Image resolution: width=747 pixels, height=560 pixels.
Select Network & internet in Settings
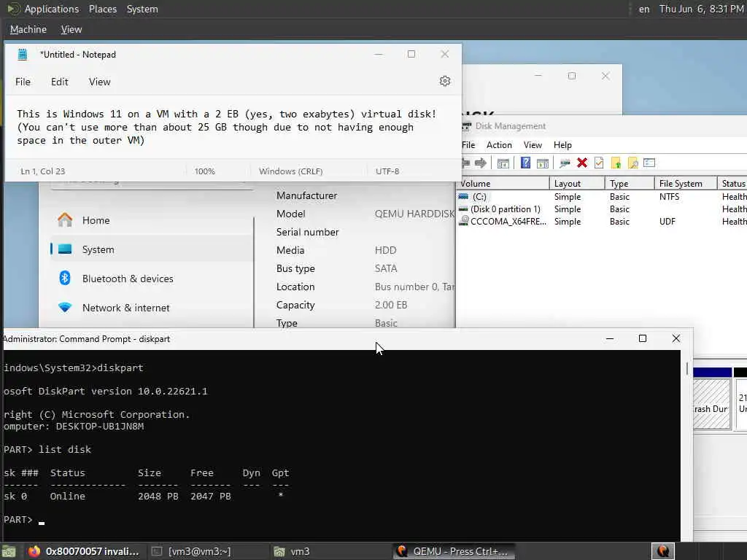(152, 308)
